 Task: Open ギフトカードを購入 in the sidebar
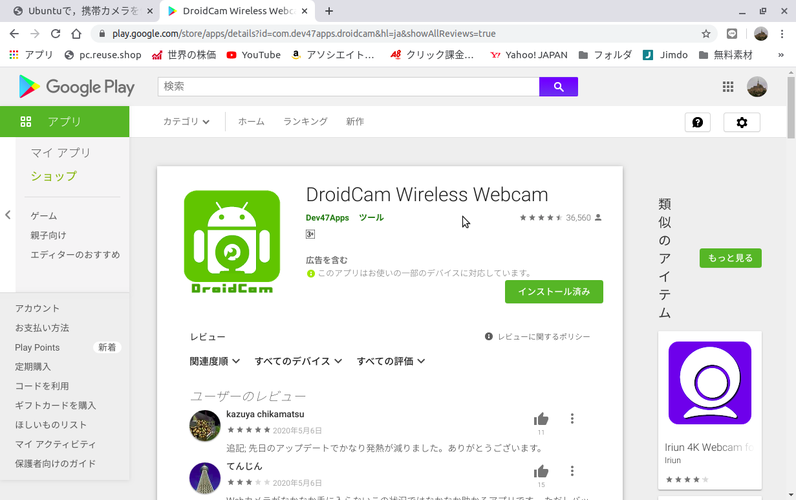55,405
